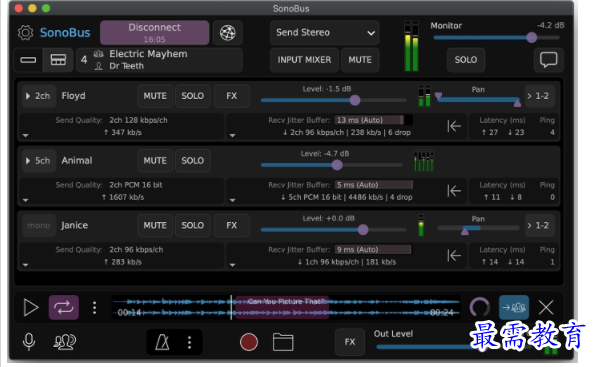Expand Floyd's Send Quality options
The width and height of the screenshot is (594, 367).
click(x=25, y=135)
